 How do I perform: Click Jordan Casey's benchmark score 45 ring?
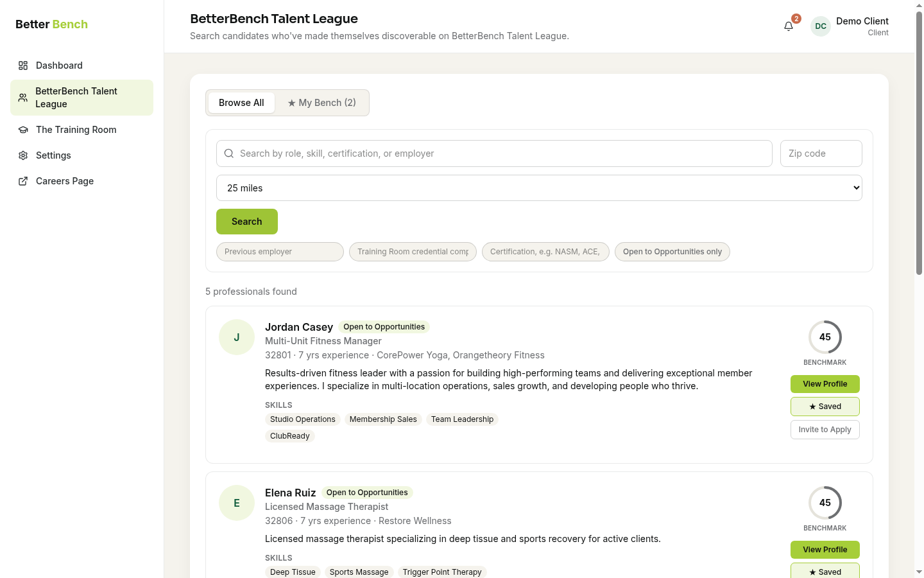click(x=825, y=337)
